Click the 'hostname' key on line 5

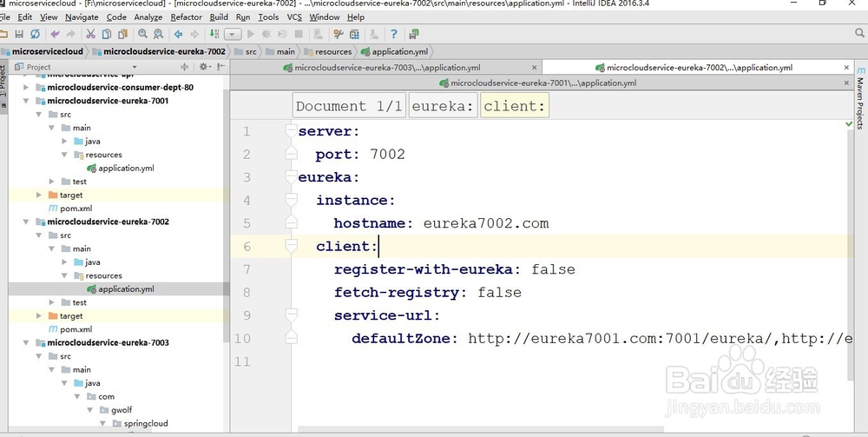coord(369,223)
